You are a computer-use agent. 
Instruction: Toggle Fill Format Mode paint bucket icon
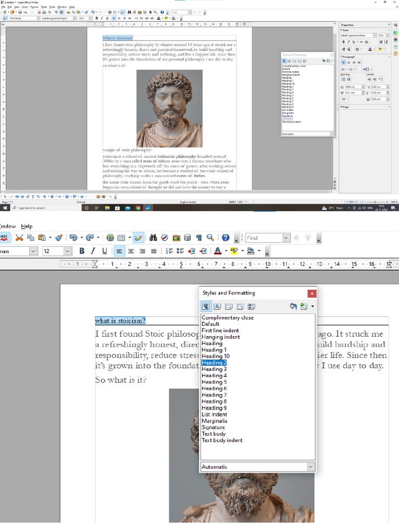click(x=293, y=307)
